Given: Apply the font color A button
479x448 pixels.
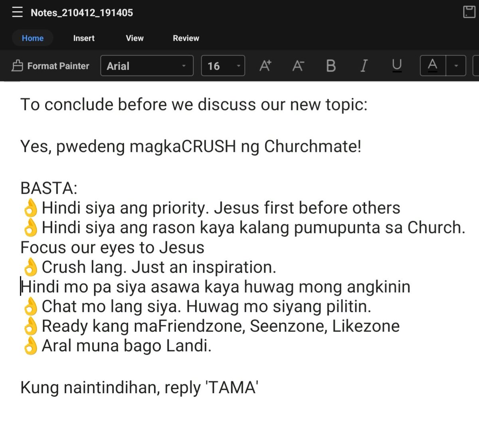Looking at the screenshot, I should coord(433,65).
